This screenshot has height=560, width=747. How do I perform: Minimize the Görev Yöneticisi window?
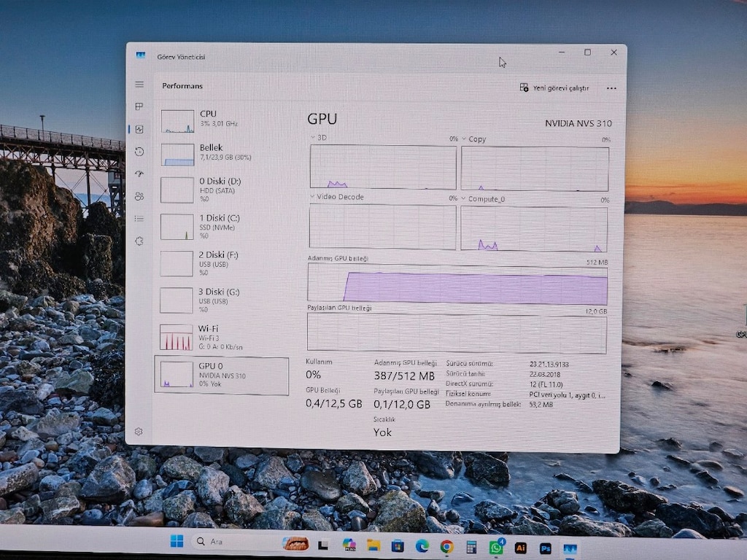562,52
